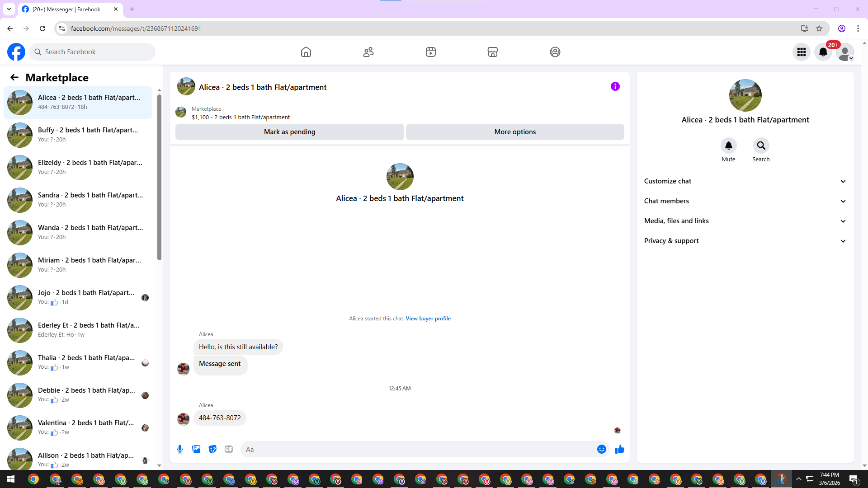Open the emoji picker in message box
The image size is (868, 488).
coord(601,449)
